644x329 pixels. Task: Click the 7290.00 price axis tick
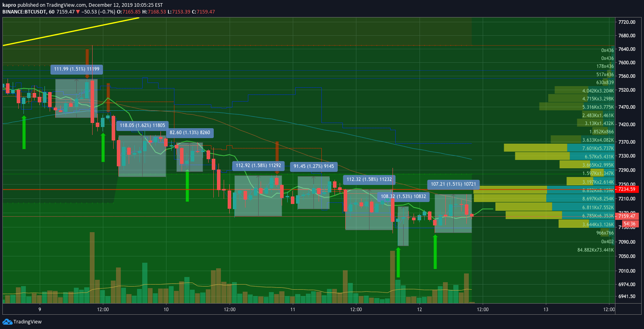point(627,170)
